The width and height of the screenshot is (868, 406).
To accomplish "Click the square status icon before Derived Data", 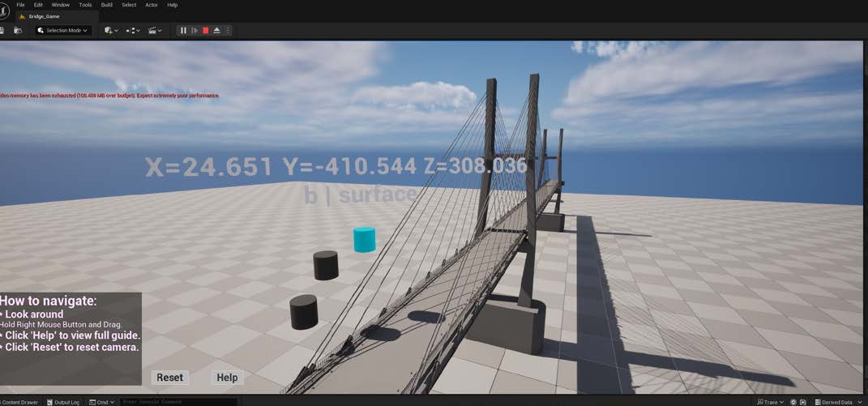I will (x=803, y=402).
